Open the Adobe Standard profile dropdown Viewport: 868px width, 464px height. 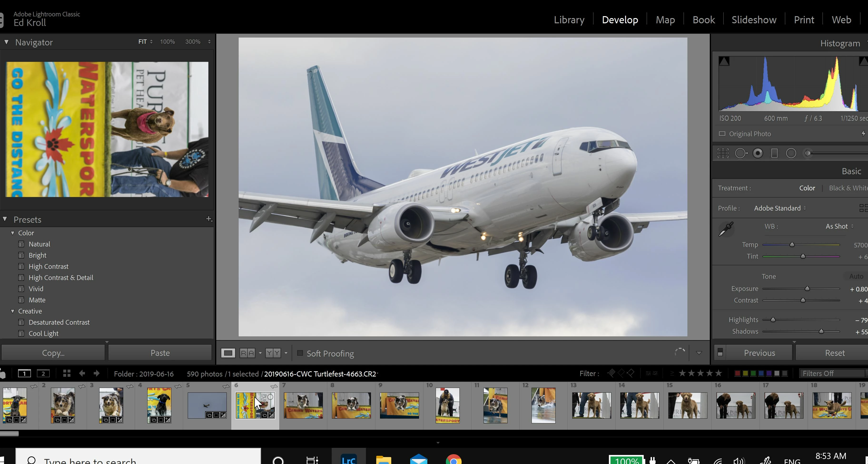780,208
